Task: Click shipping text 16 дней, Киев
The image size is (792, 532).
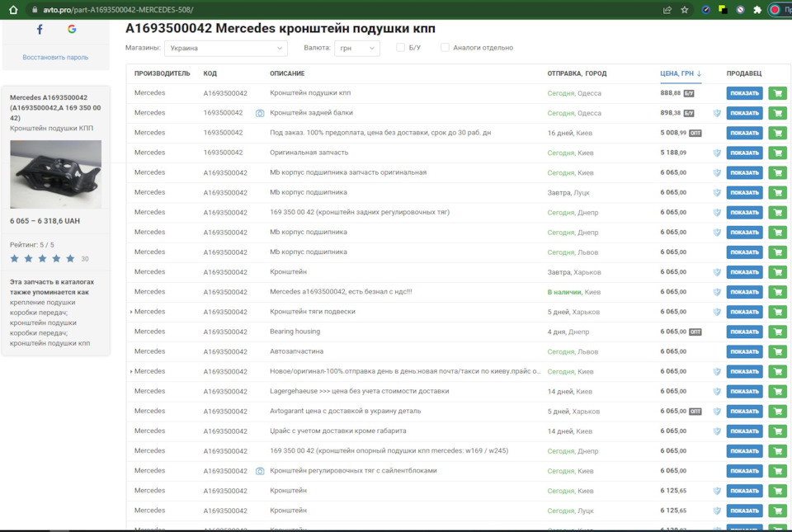Action: (x=570, y=134)
